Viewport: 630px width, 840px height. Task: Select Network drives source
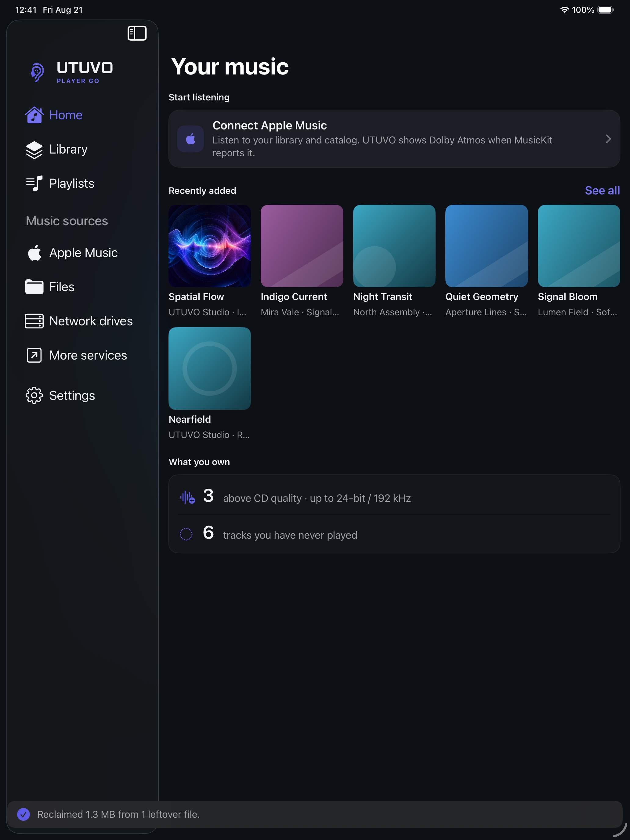coord(91,321)
